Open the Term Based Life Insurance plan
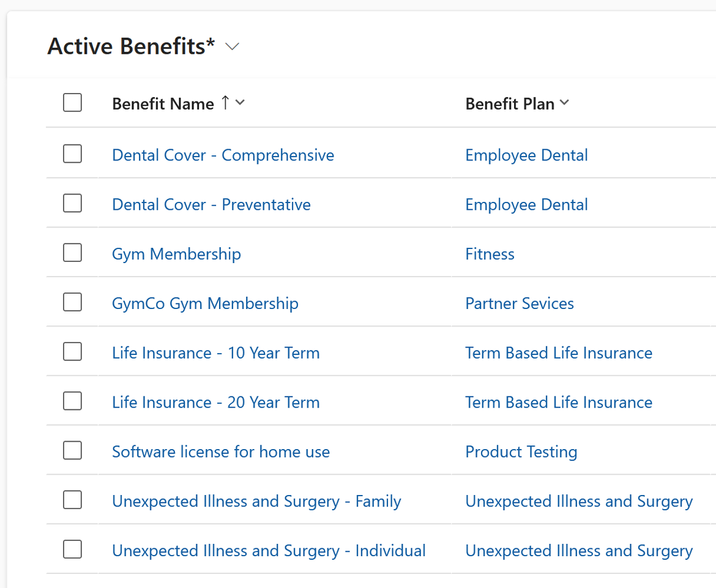The width and height of the screenshot is (716, 588). (x=559, y=352)
